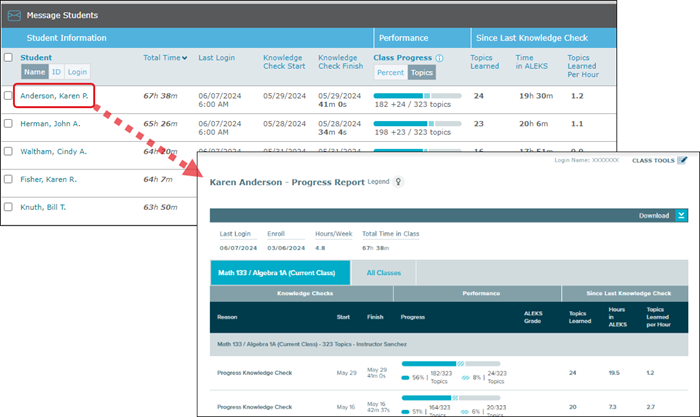The height and width of the screenshot is (417, 700).
Task: Click the Download arrow icon
Action: coord(681,215)
